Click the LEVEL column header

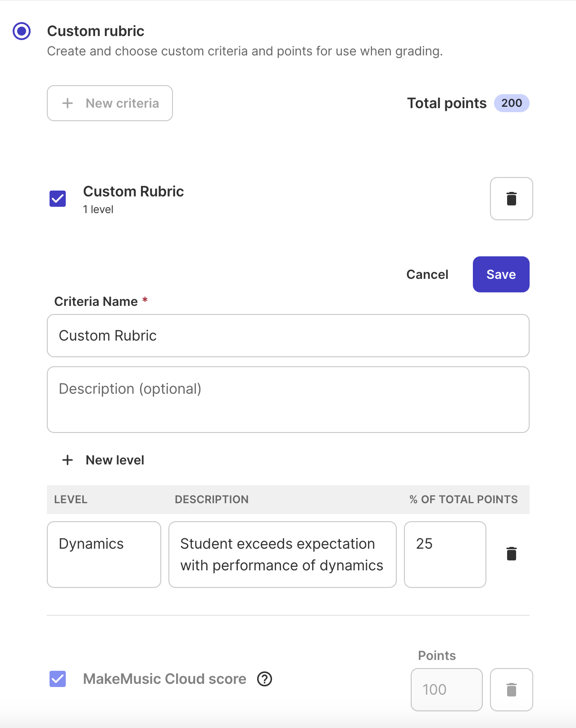tap(70, 499)
